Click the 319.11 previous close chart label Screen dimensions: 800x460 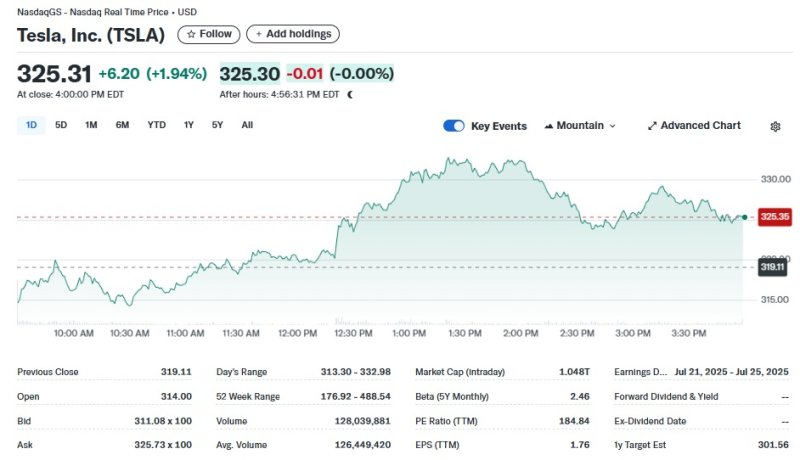[x=773, y=267]
